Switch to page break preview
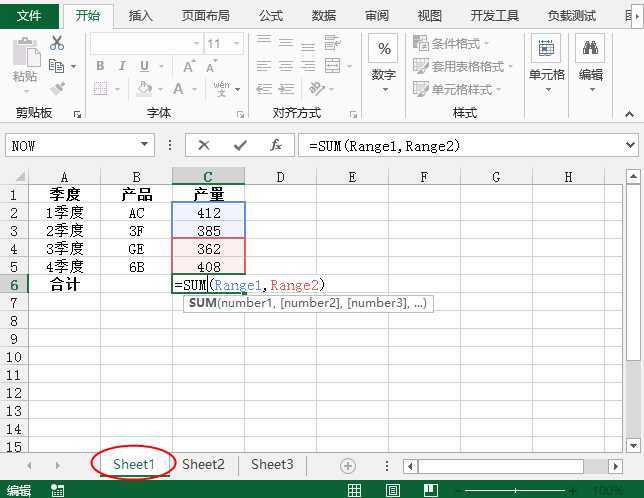644x498 pixels. click(x=430, y=490)
